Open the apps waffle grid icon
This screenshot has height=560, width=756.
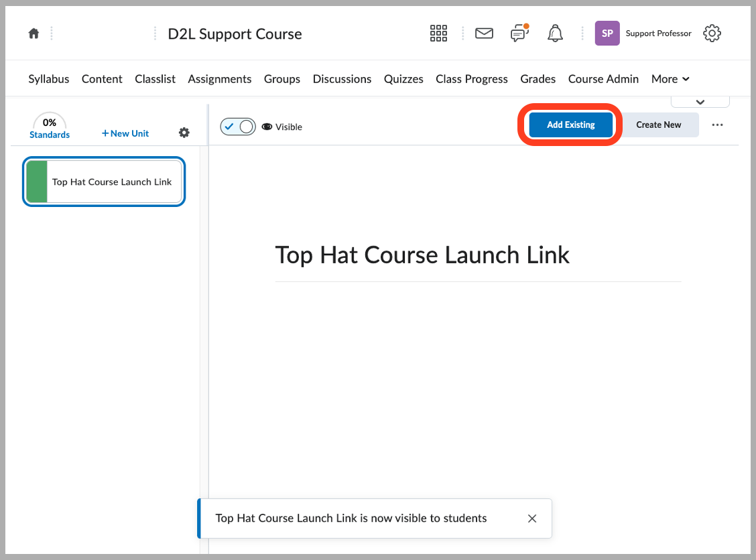438,33
